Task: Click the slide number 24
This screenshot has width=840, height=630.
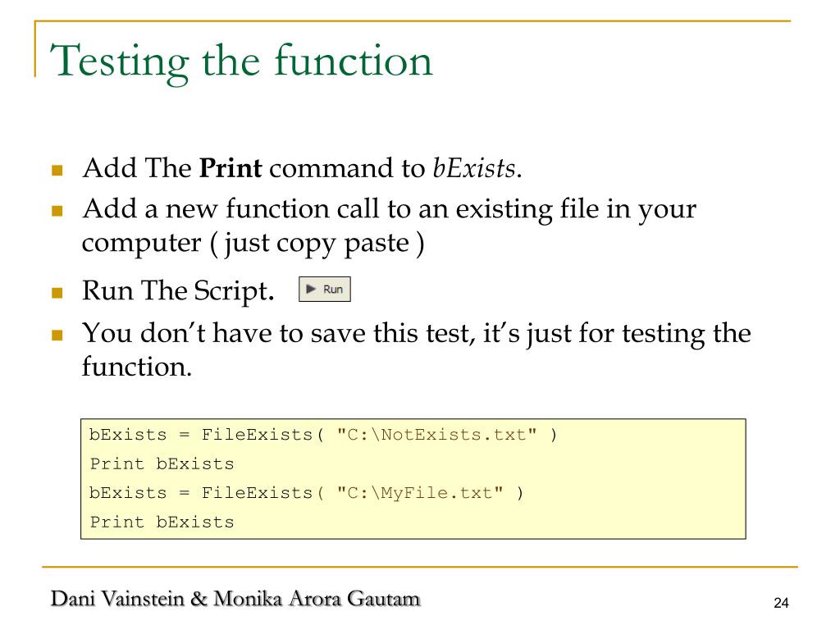Action: coord(780,605)
